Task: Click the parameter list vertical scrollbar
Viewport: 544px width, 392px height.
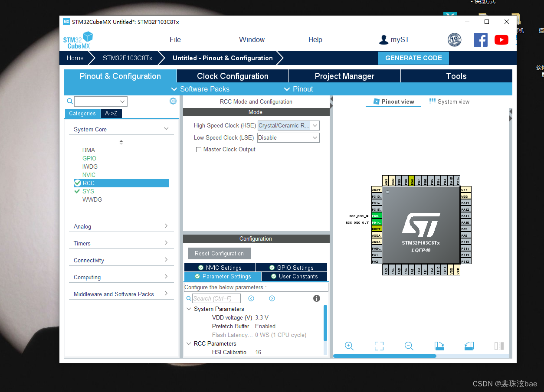Action: [325, 323]
